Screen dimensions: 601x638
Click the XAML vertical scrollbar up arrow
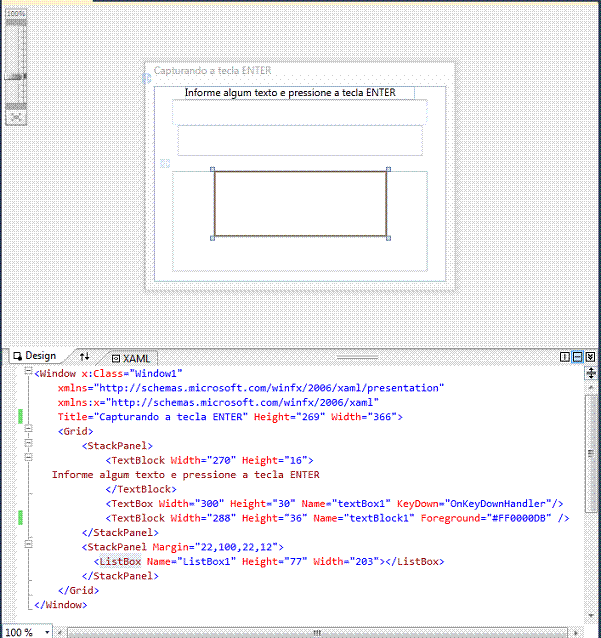pos(591,389)
